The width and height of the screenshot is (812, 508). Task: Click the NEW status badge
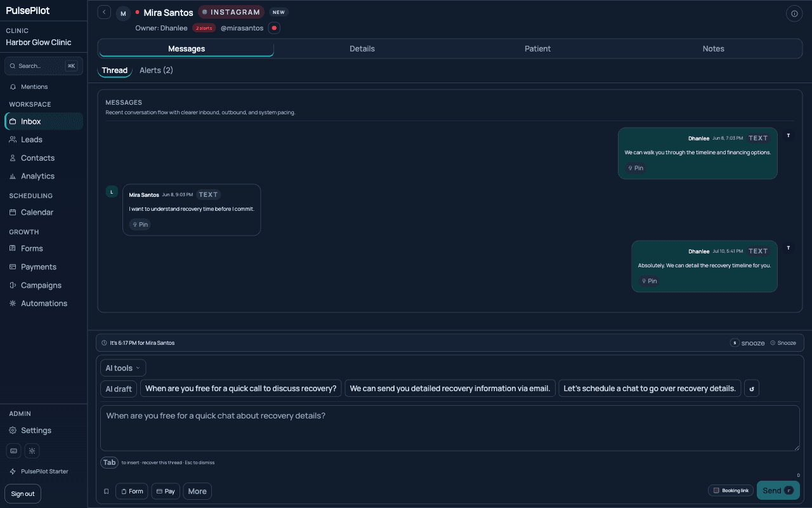tap(278, 12)
